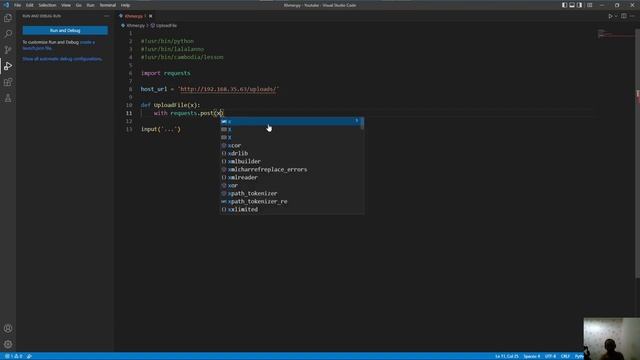Click the VS Code logo icon

coord(6,5)
